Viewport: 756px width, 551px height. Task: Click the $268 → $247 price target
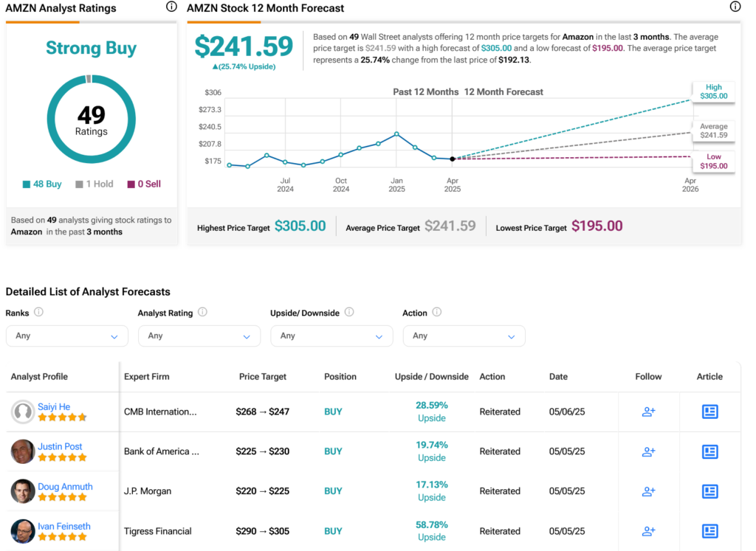point(263,412)
